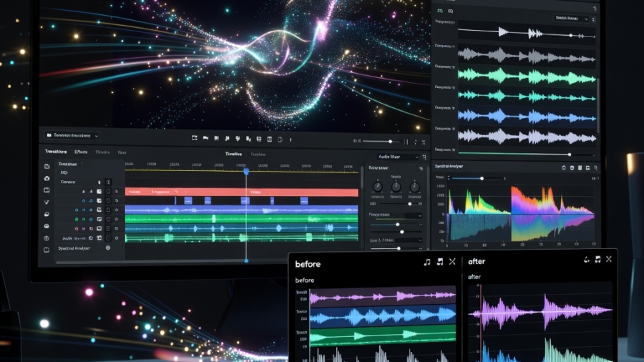Select the Transitions tab
Screen dimensions: 644x362
(x=55, y=152)
